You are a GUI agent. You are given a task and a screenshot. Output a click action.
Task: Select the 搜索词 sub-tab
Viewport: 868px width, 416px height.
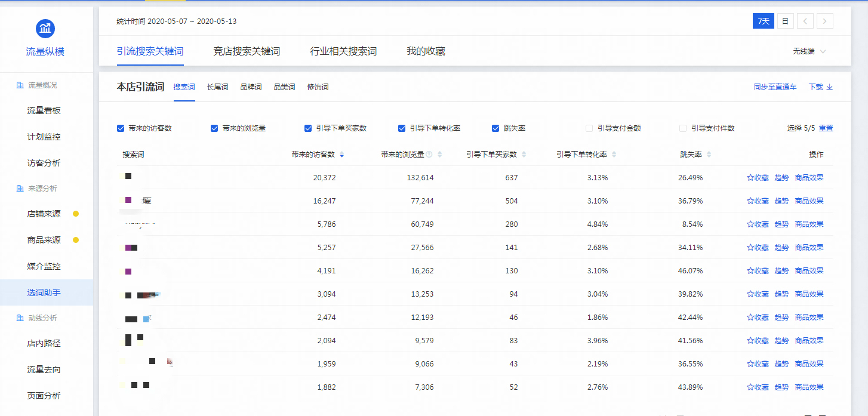coord(184,87)
